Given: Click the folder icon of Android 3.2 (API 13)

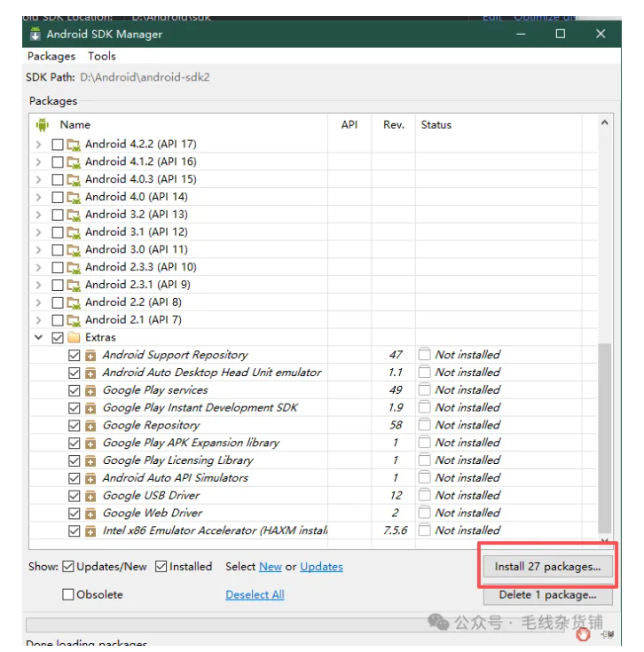Looking at the screenshot, I should 74,215.
